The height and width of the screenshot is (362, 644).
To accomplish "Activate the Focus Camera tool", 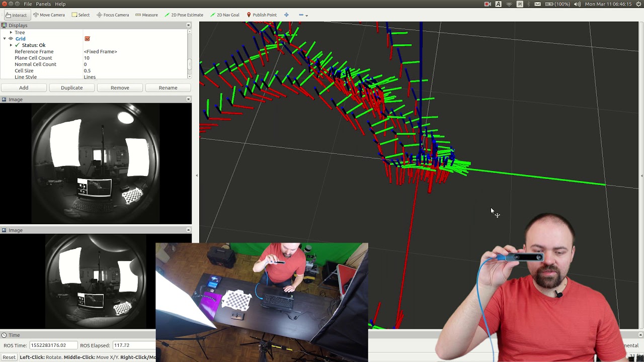I will click(113, 15).
